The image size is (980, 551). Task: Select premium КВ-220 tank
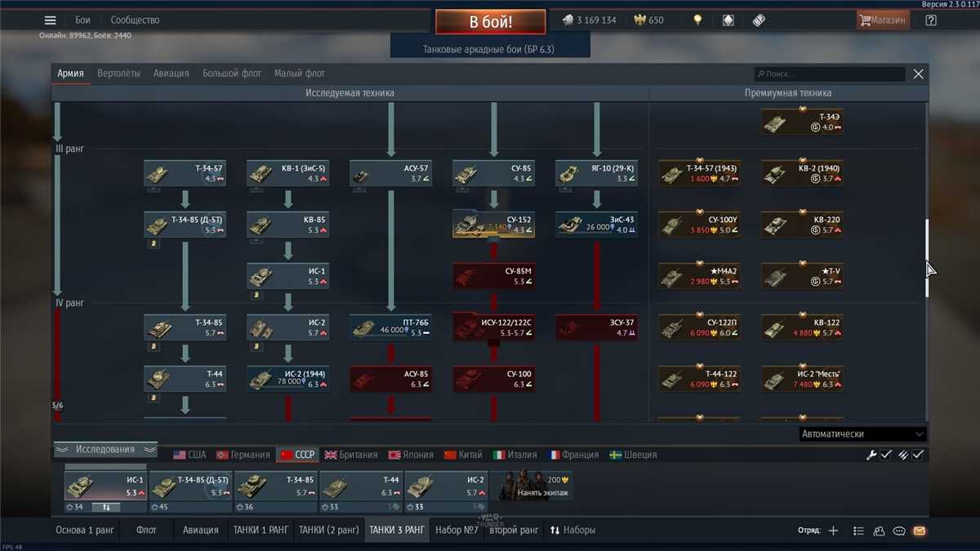(803, 224)
